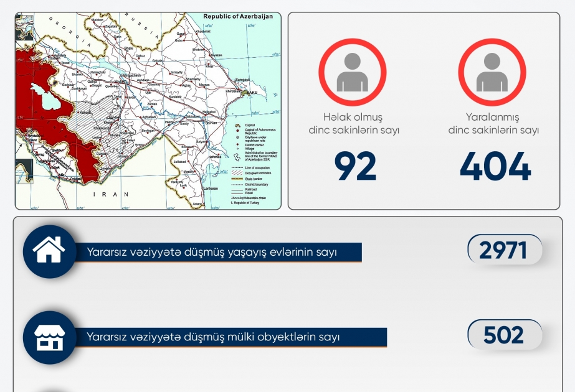
Task: Click the red circle around killed civilians icon
Action: click(353, 72)
